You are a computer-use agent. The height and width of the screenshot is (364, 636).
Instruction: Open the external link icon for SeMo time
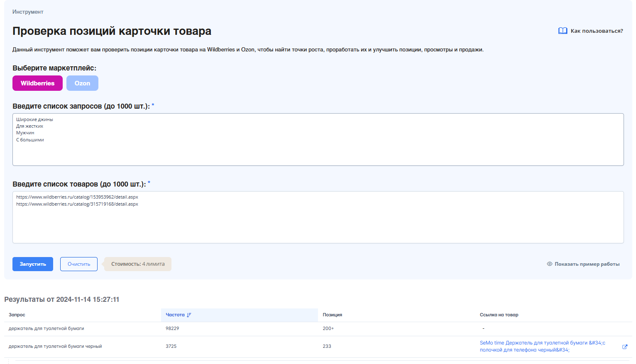[x=624, y=347]
